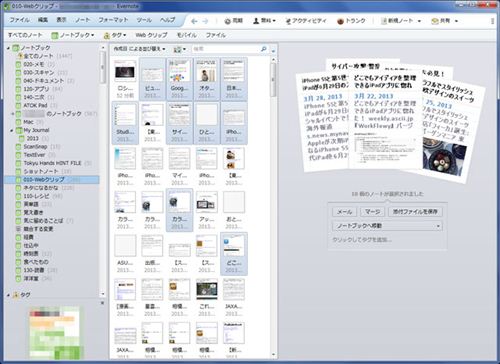Click the notebook icon beside ScanSnap
The height and width of the screenshot is (364, 500).
[x=19, y=147]
